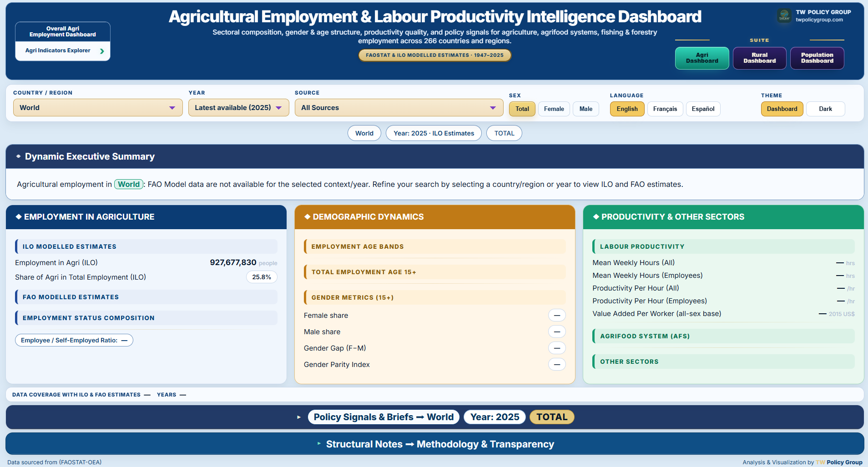Switch to the Dark theme

pos(825,109)
